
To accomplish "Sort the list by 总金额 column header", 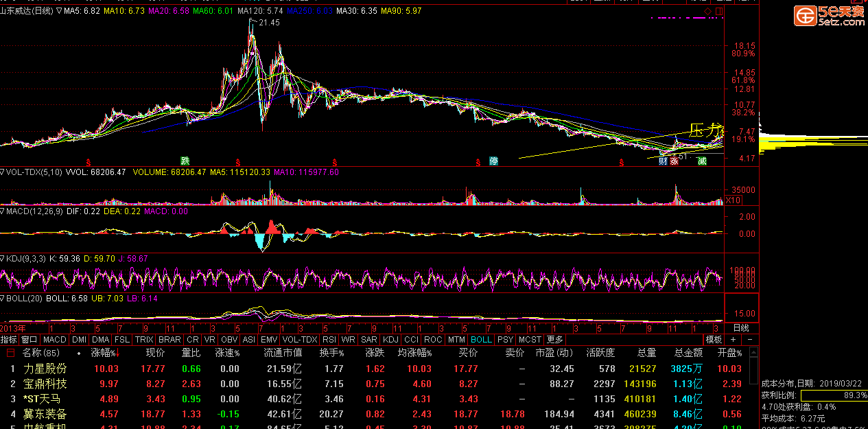I will [688, 353].
